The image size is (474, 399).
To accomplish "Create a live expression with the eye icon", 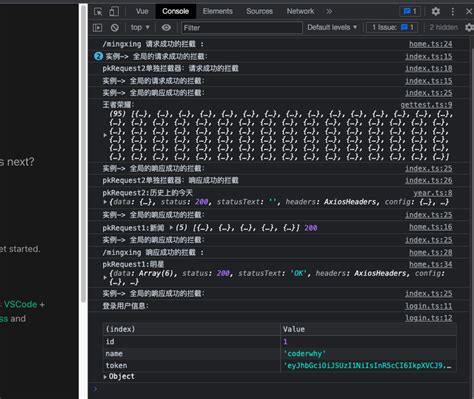I will [166, 28].
